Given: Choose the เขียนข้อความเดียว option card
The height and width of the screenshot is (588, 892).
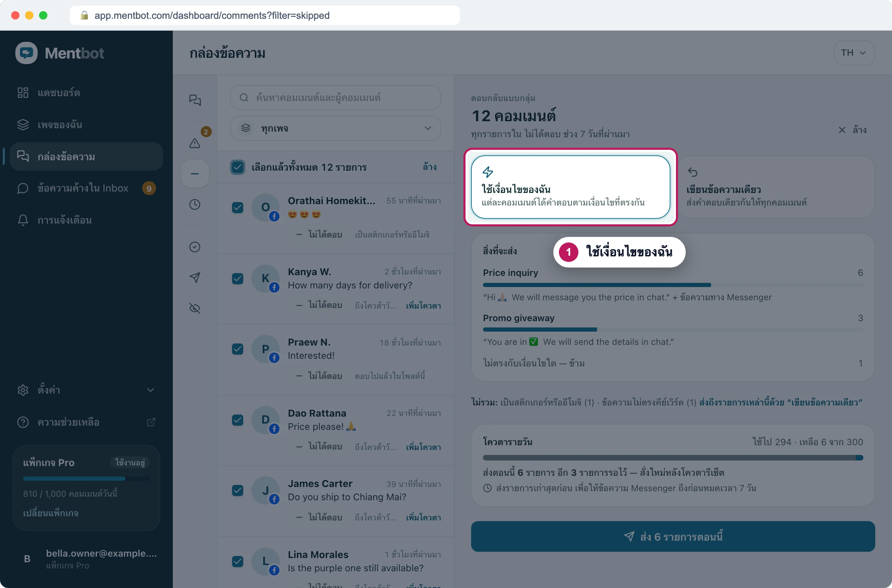Looking at the screenshot, I should 775,187.
